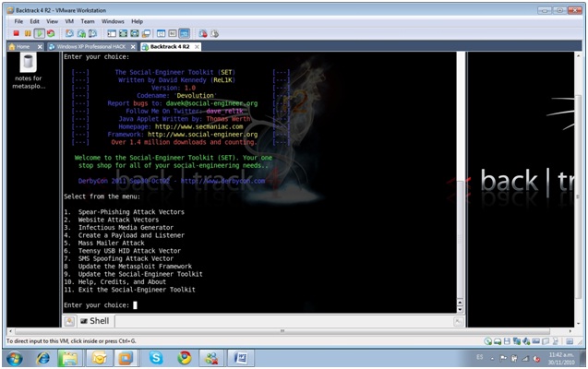This screenshot has width=588, height=369.
Task: Launch Google Chrome from the taskbar
Action: 185,358
